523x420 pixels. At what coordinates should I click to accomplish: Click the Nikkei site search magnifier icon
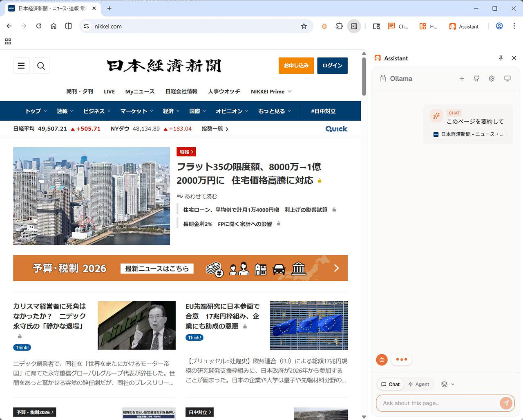[x=41, y=66]
